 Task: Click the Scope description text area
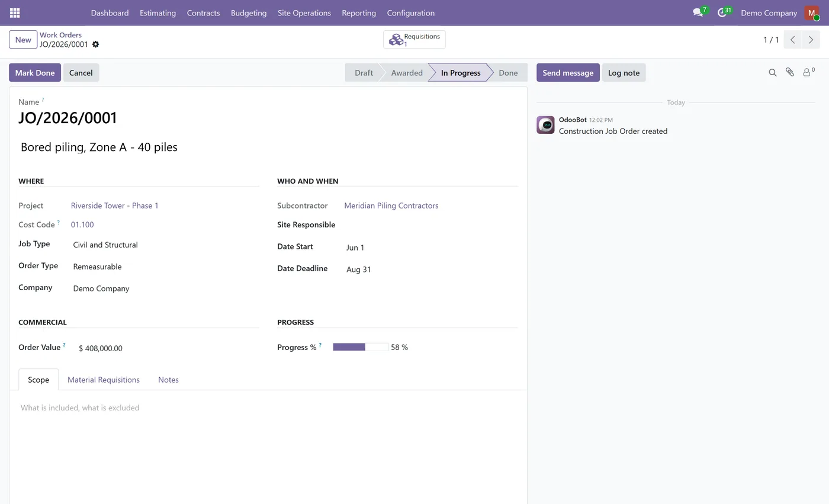click(268, 407)
